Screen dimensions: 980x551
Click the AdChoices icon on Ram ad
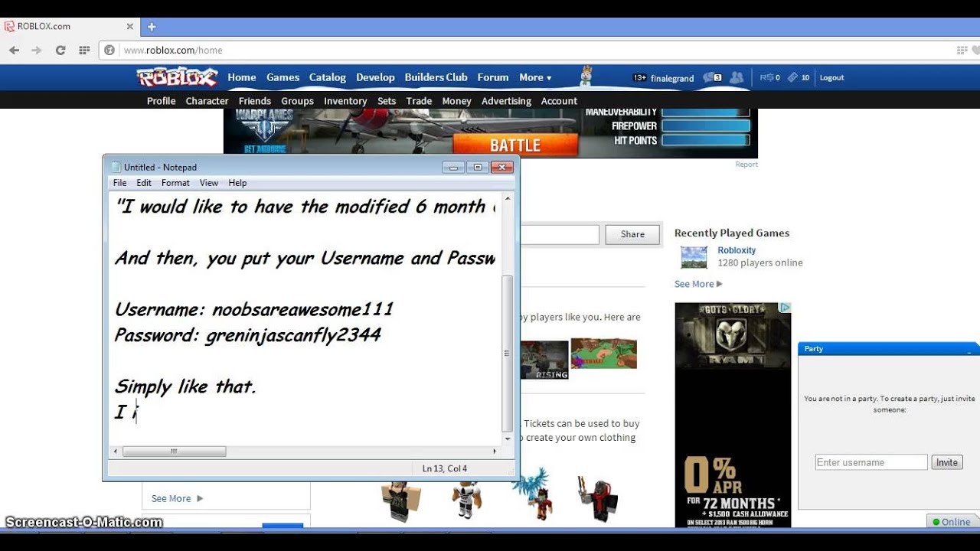pos(785,308)
